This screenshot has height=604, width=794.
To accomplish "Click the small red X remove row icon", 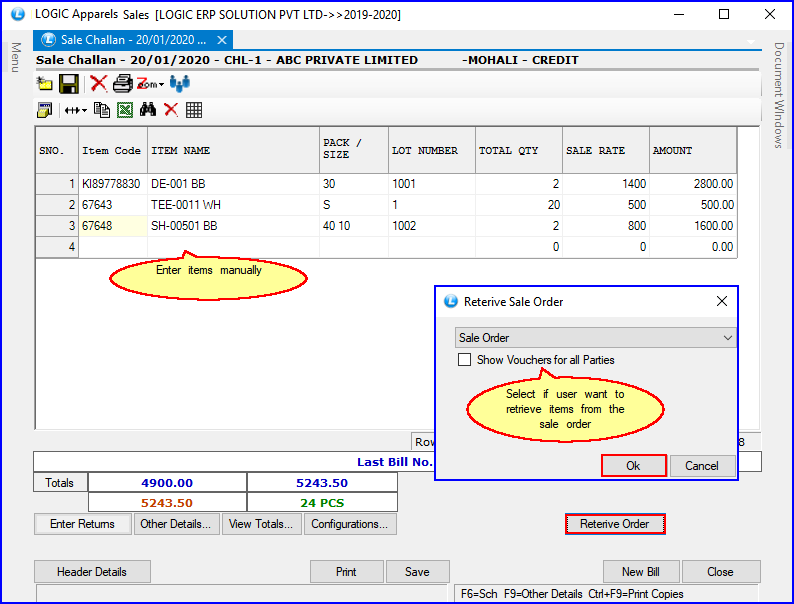I will 171,110.
